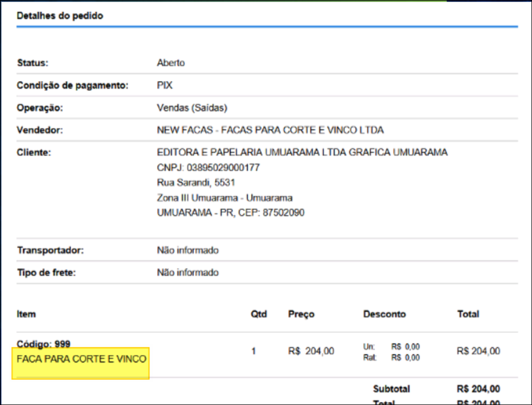This screenshot has height=405, width=532.
Task: Select the item quantity value "1"
Action: 254,351
